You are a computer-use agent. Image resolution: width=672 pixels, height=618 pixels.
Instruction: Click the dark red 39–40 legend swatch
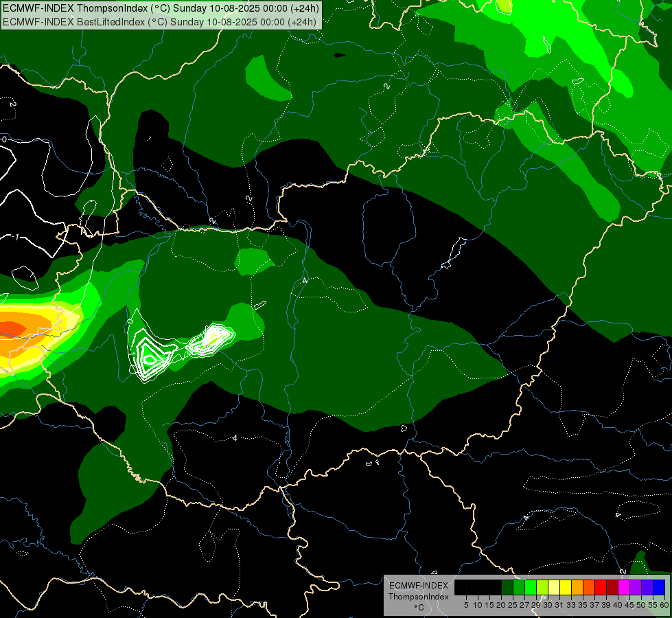pos(612,587)
